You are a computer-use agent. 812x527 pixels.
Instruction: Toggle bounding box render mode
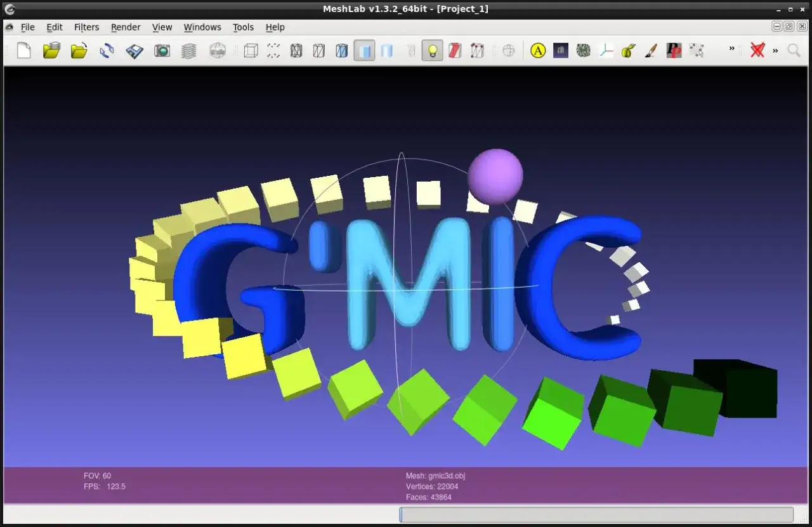click(251, 50)
